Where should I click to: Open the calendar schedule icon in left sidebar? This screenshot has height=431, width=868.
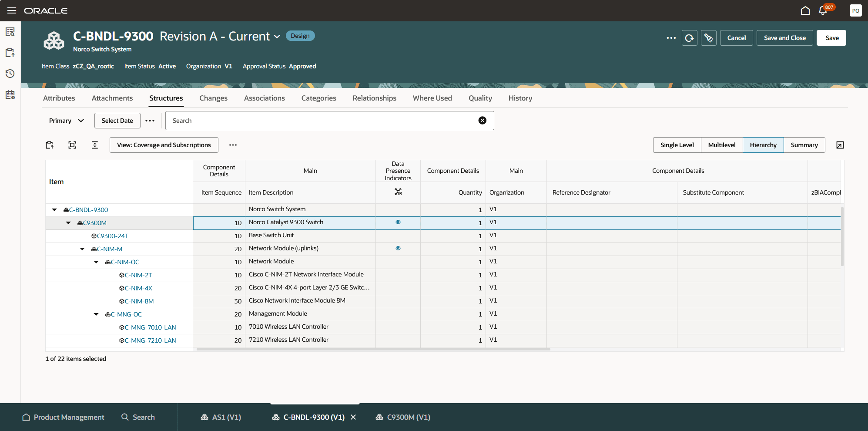(x=10, y=94)
